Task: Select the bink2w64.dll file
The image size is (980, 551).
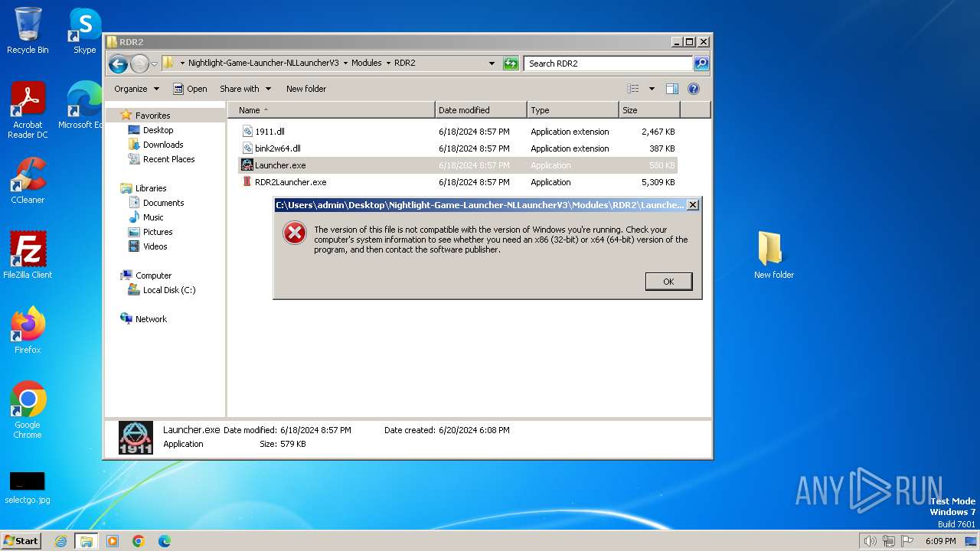Action: pos(458,148)
